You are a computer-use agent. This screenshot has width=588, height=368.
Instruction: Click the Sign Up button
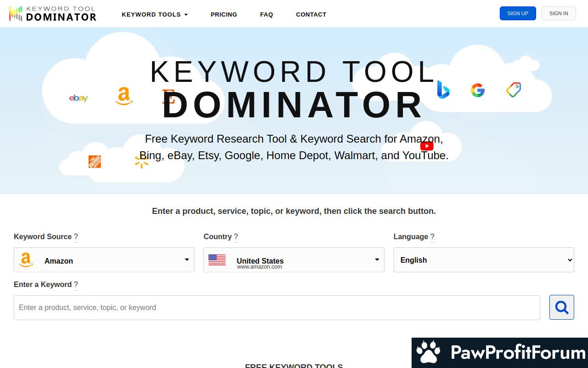[518, 13]
